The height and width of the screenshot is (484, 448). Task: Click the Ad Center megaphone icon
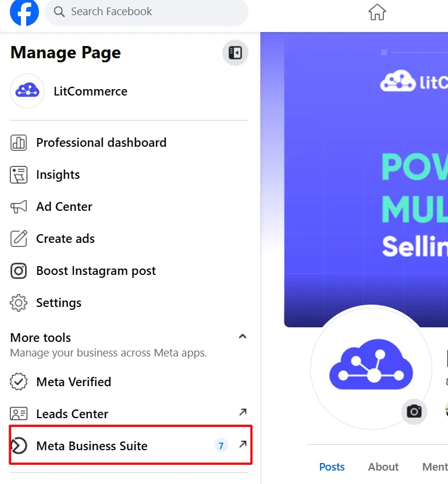click(19, 207)
